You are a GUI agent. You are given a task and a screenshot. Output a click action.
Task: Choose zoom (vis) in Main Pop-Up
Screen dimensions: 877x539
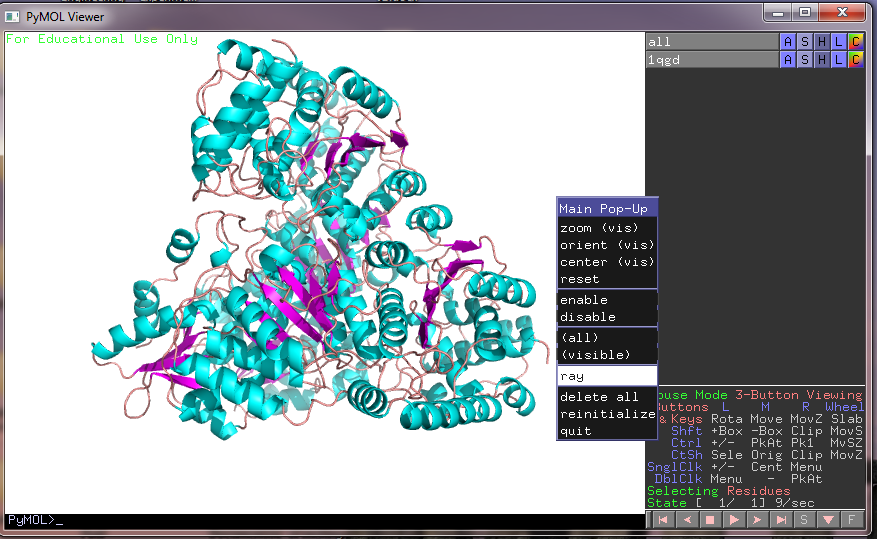(607, 228)
